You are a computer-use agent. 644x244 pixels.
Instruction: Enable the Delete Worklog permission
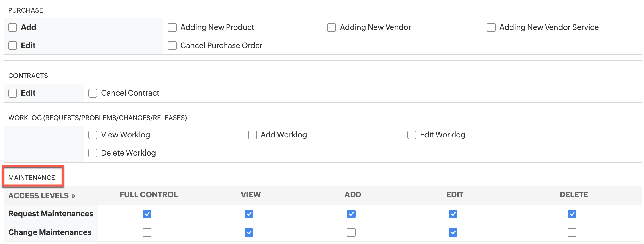[93, 153]
